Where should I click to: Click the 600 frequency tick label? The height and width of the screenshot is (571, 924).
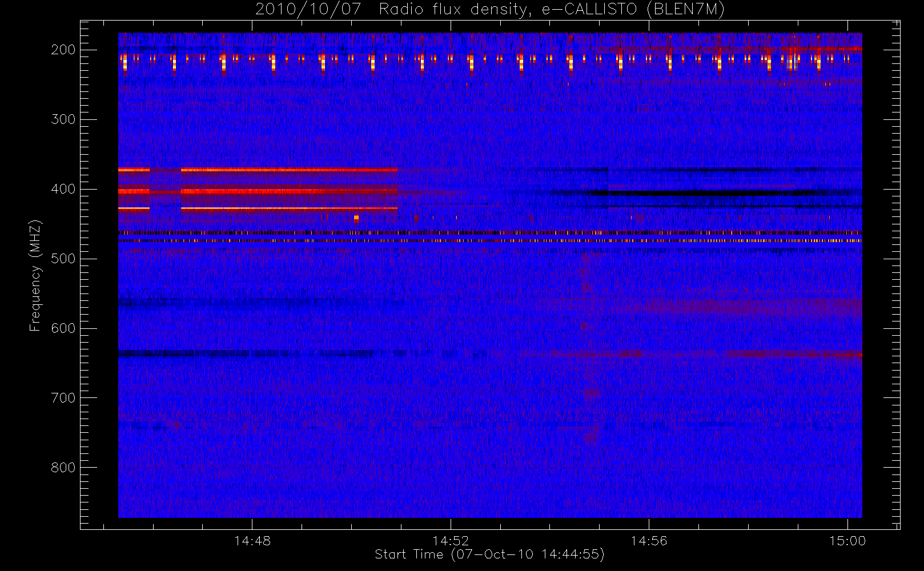point(63,328)
